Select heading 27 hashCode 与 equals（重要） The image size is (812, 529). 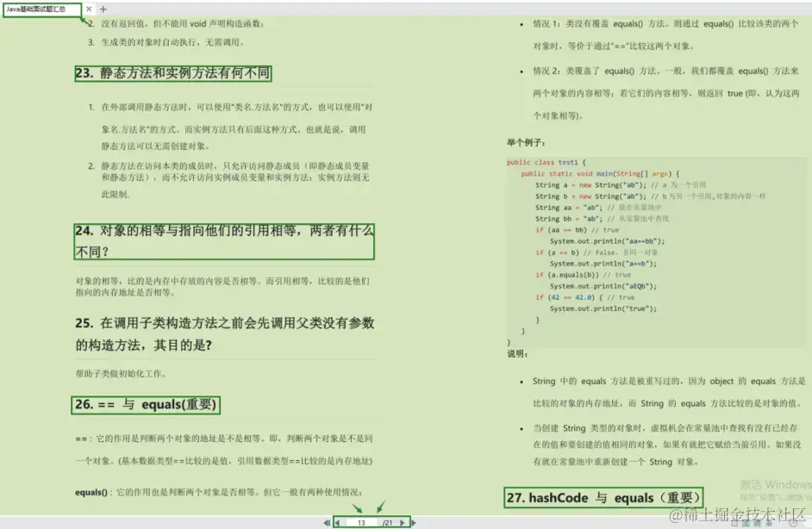603,497
